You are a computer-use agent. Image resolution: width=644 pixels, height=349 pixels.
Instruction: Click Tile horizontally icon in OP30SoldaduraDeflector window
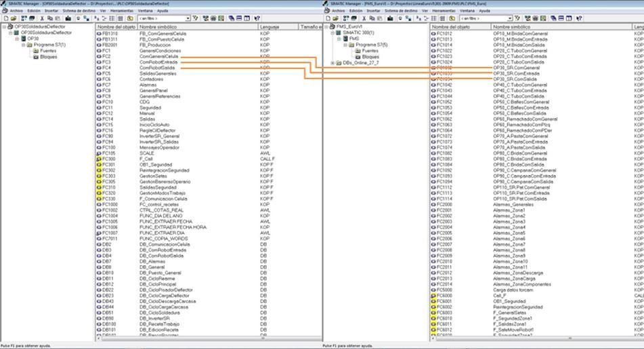(239, 18)
